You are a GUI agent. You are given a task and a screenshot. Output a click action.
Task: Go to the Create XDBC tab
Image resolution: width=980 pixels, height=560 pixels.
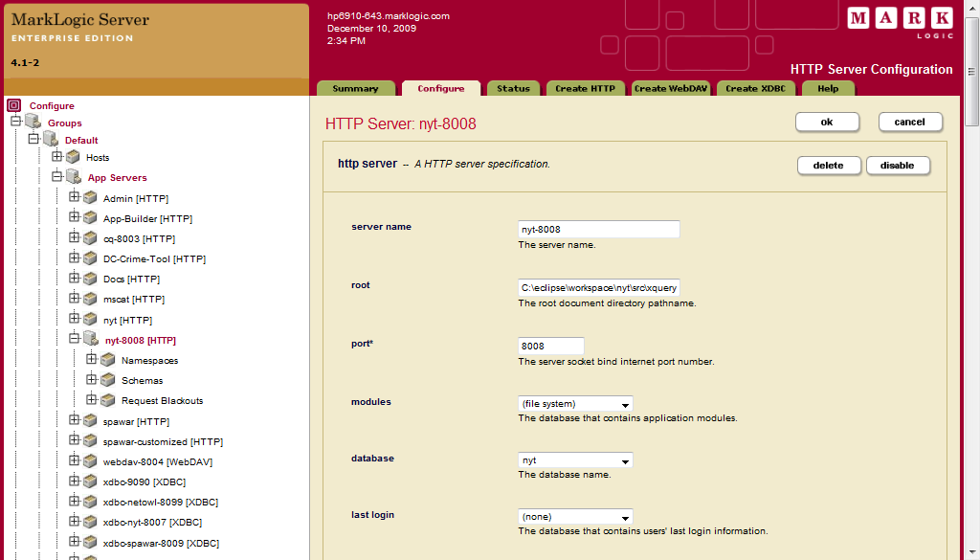point(756,88)
